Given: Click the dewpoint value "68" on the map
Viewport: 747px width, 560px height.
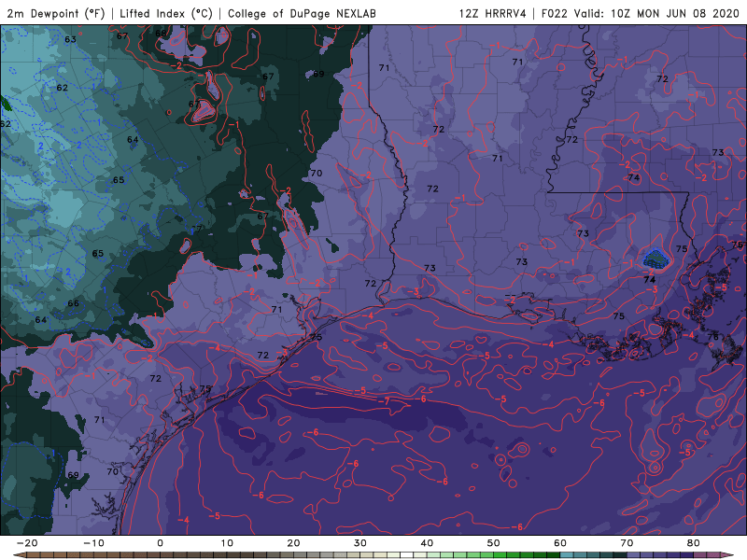Looking at the screenshot, I should 161,34.
